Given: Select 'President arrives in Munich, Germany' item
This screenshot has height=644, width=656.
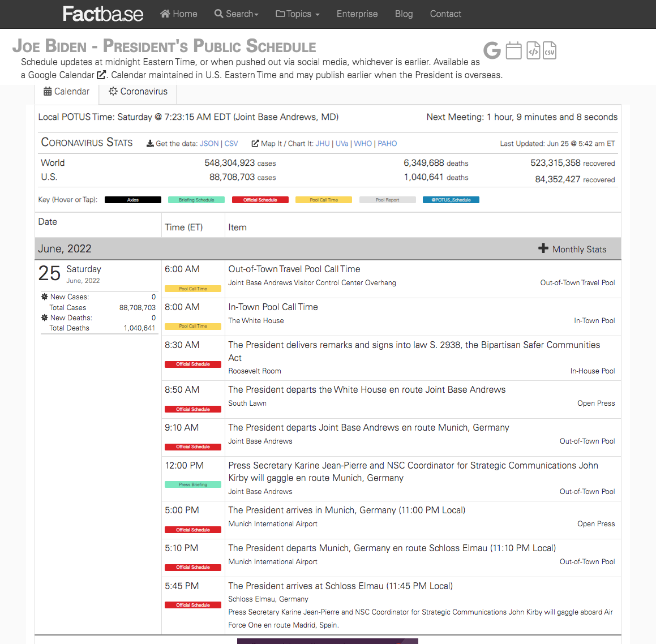Looking at the screenshot, I should tap(346, 510).
